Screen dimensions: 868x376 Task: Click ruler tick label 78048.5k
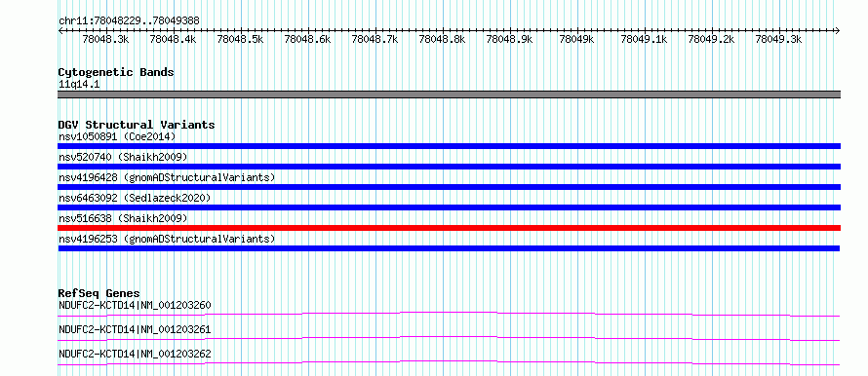(240, 39)
